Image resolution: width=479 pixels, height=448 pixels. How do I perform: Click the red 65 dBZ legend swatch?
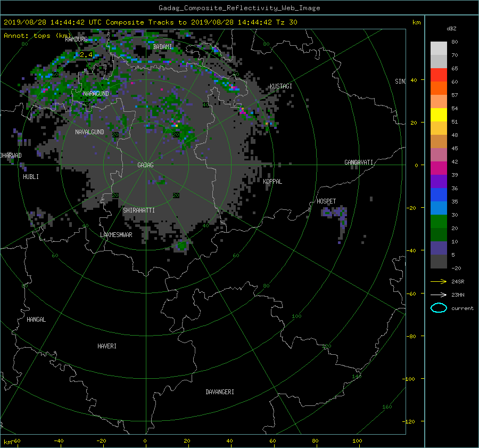(439, 75)
